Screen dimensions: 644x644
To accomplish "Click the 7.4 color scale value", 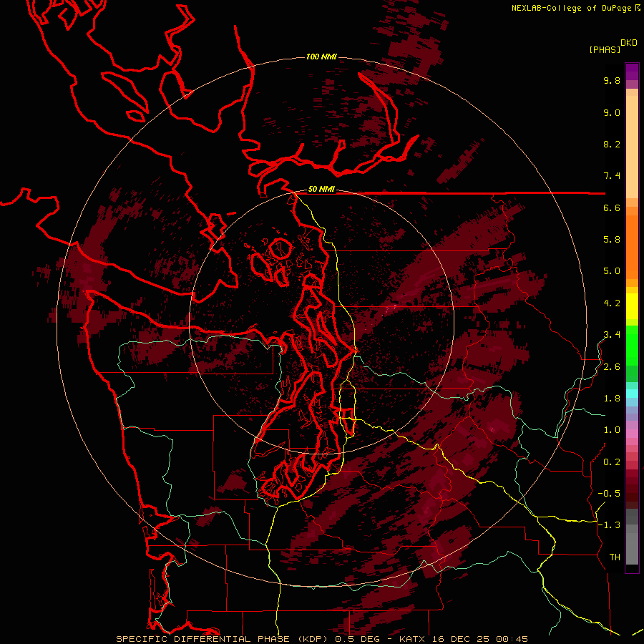I will pos(612,176).
